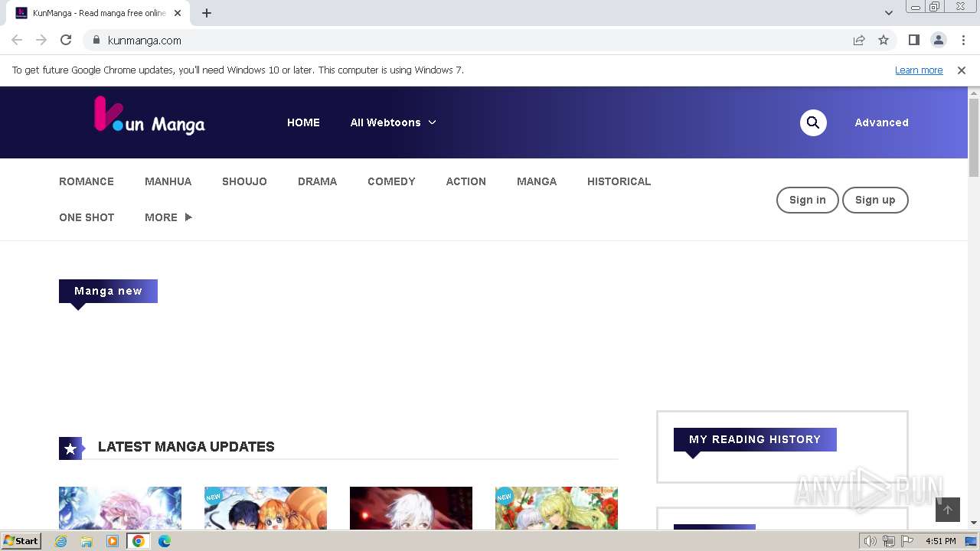Viewport: 980px width, 551px height.
Task: Reload the page
Action: (66, 40)
